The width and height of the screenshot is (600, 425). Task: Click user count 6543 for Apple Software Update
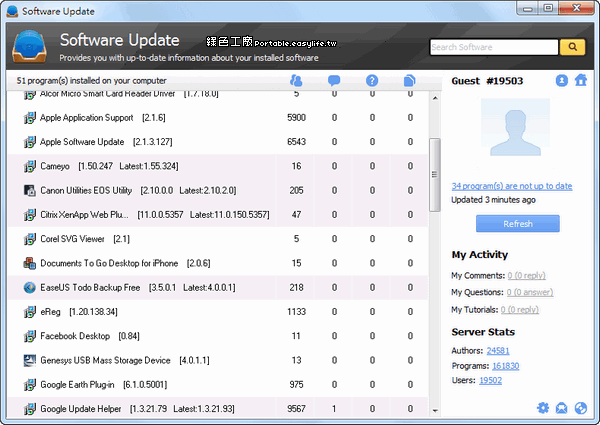pos(296,142)
